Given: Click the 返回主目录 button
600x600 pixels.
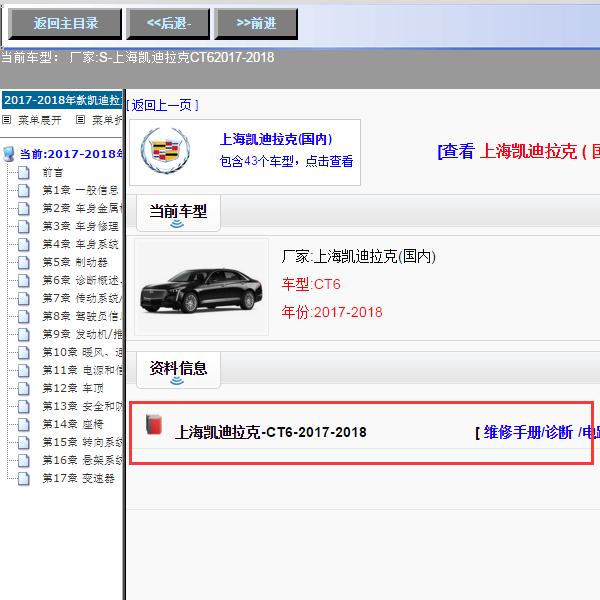Looking at the screenshot, I should point(65,24).
